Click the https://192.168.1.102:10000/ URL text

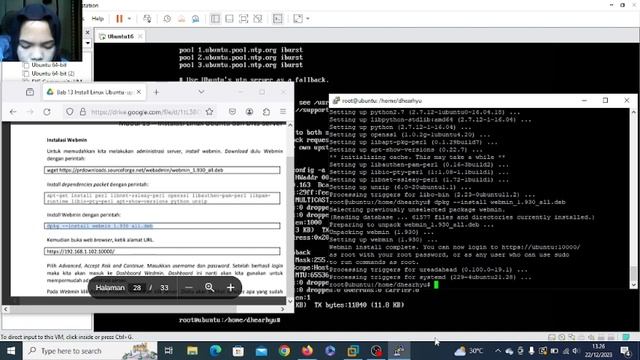coord(80,251)
